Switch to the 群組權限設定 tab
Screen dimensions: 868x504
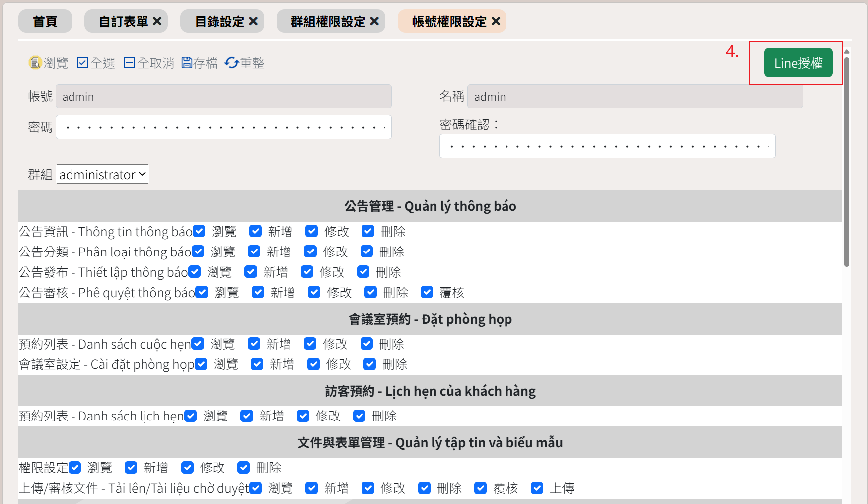[x=328, y=21]
